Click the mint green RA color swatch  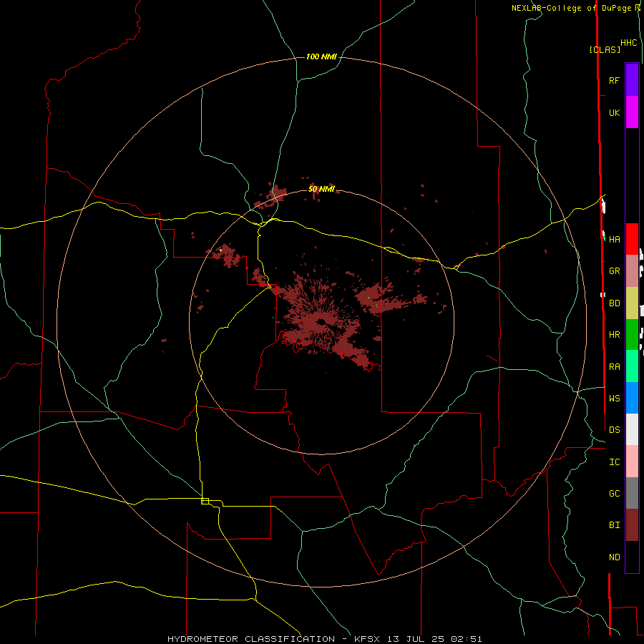point(632,366)
